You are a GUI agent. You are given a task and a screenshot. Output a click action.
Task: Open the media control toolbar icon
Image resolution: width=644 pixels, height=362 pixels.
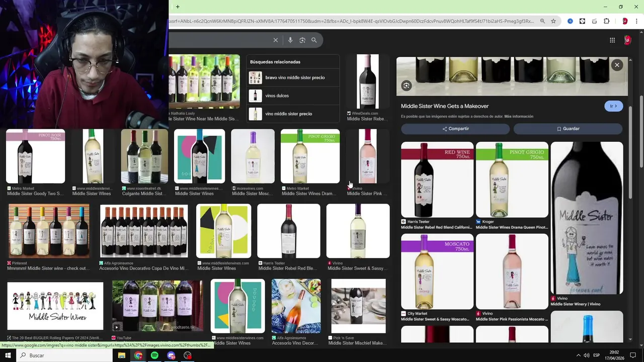594,21
